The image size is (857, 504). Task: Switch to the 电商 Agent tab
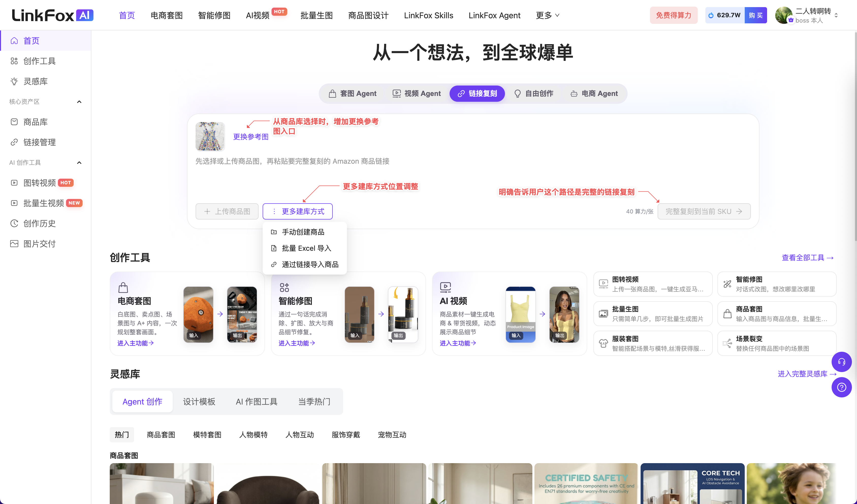(x=594, y=93)
